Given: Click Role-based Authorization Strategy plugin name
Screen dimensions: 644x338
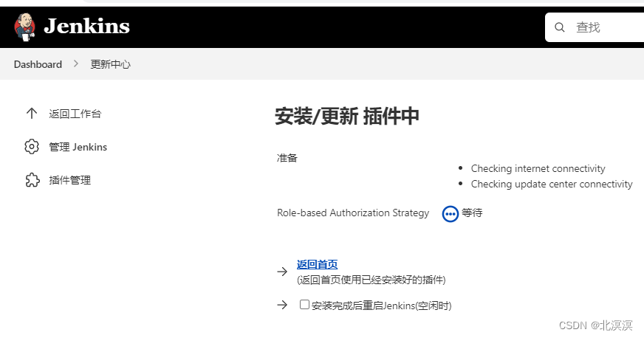Looking at the screenshot, I should (353, 213).
